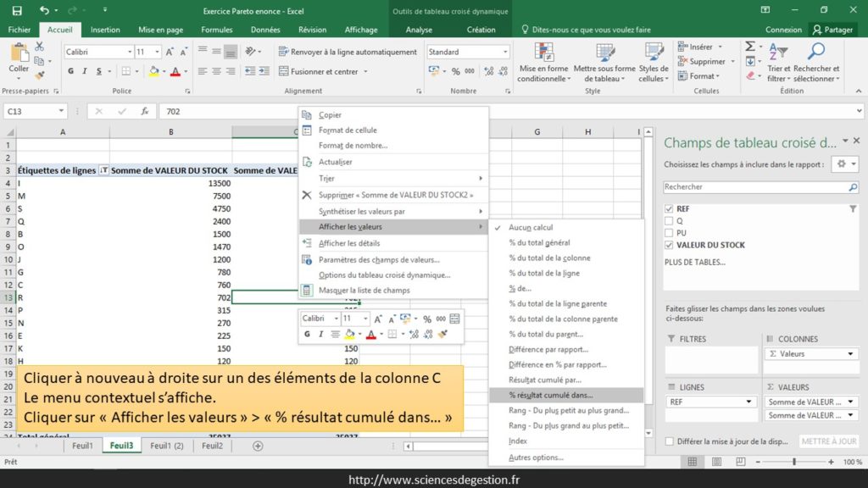
Task: Check the PU field checkbox
Action: (670, 233)
